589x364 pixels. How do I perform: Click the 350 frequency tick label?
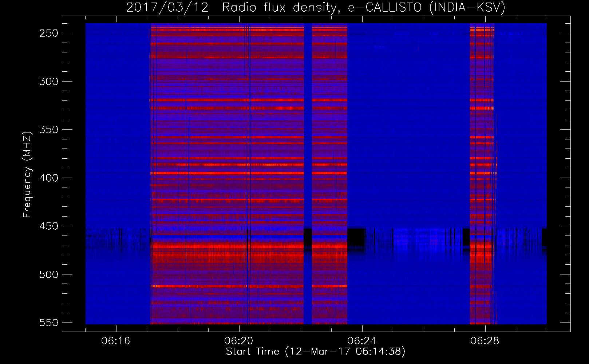pyautogui.click(x=49, y=130)
